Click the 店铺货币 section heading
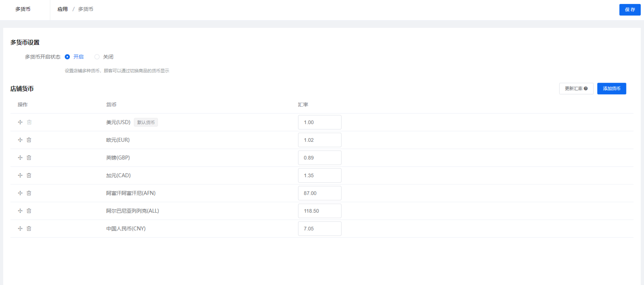 pyautogui.click(x=22, y=88)
